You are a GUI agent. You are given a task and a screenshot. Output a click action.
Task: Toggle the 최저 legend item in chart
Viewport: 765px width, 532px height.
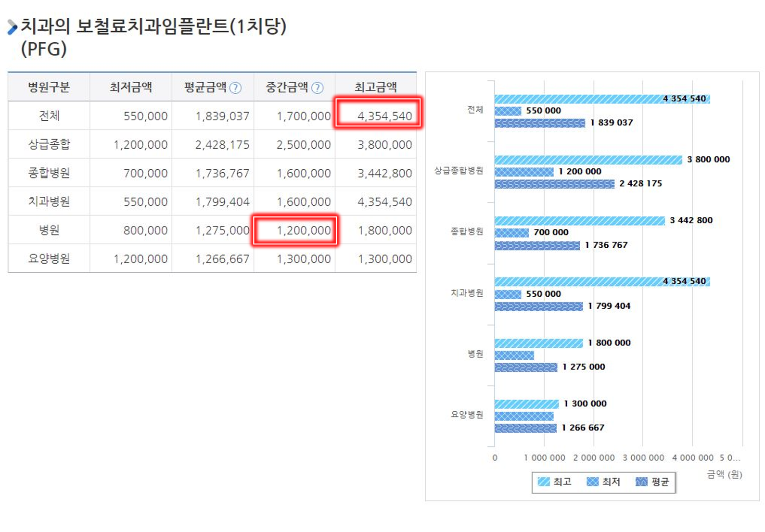click(x=603, y=481)
